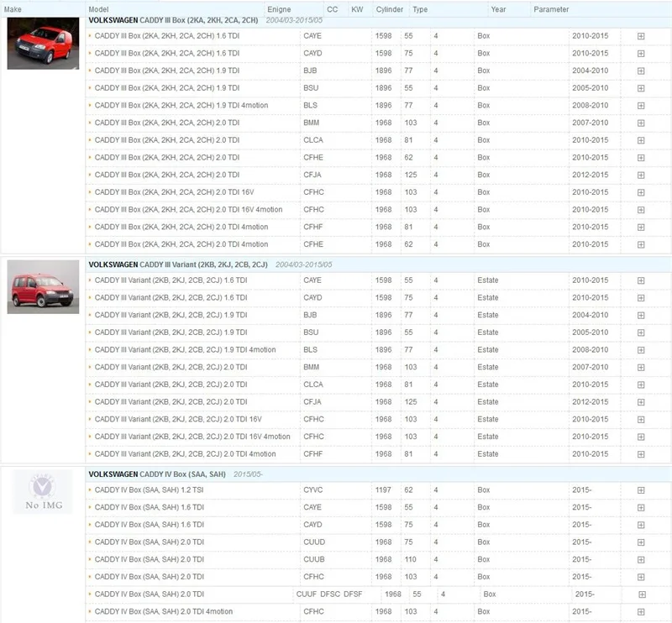672x623 pixels.
Task: Open plus icon for Caddy IV Box CUUB
Action: pyautogui.click(x=641, y=559)
